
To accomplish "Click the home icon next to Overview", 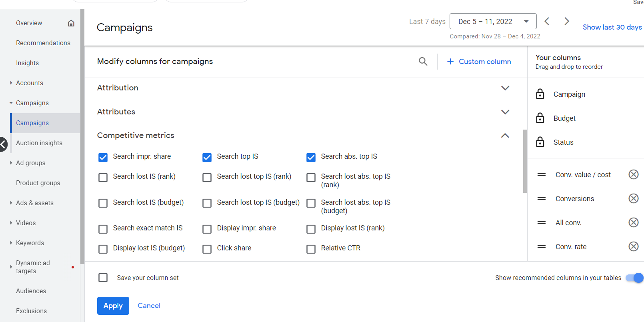I will pos(71,23).
